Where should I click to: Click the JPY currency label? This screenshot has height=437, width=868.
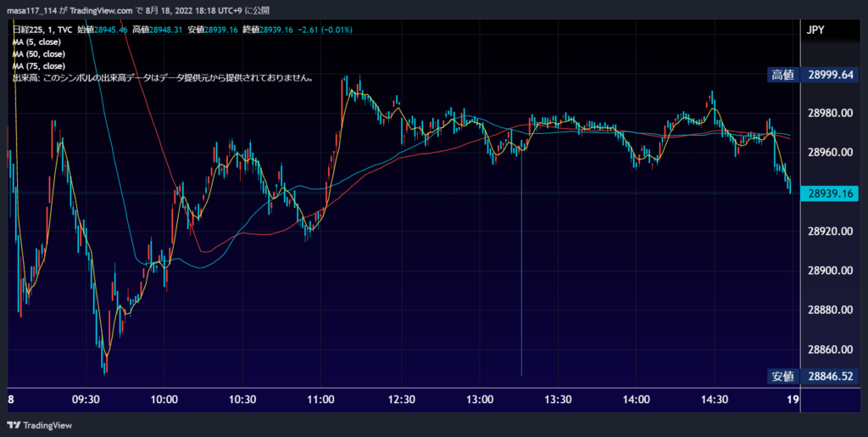click(x=815, y=30)
